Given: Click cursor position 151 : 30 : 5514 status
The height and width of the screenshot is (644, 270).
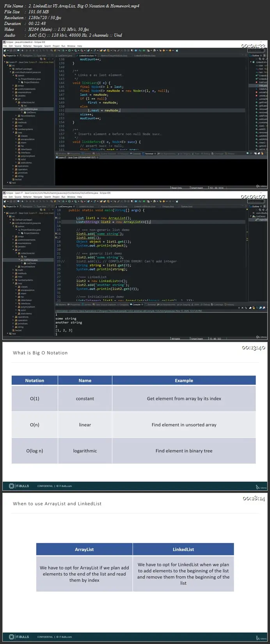Looking at the screenshot, I should click(x=216, y=188).
